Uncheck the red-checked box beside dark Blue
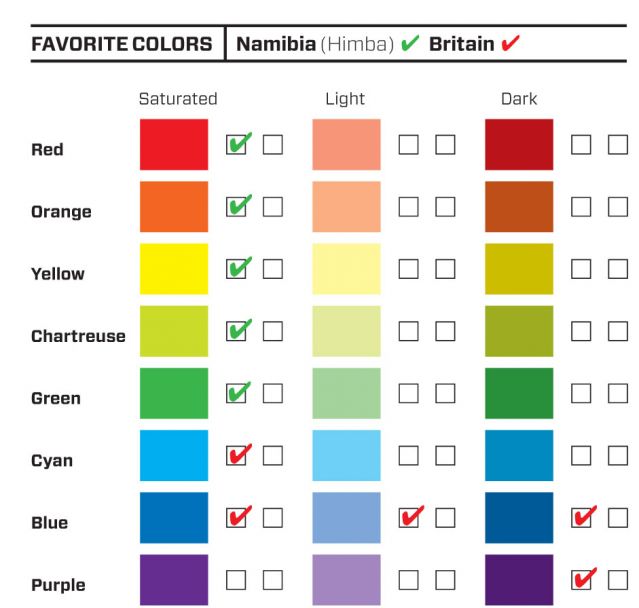This screenshot has height=608, width=639. [581, 518]
